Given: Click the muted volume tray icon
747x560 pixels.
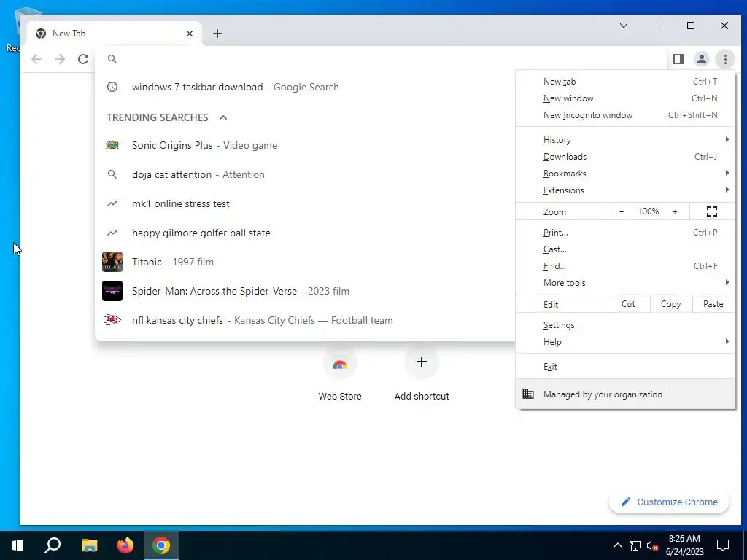Looking at the screenshot, I should (653, 545).
